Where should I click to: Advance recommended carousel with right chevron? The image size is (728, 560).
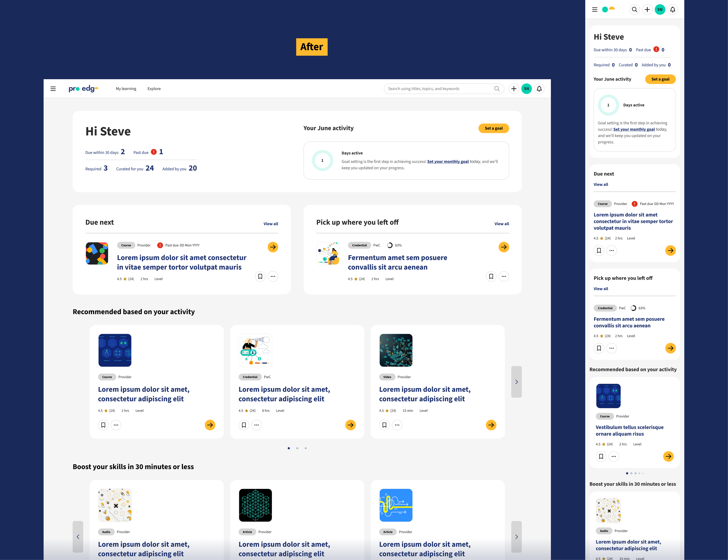(x=516, y=382)
